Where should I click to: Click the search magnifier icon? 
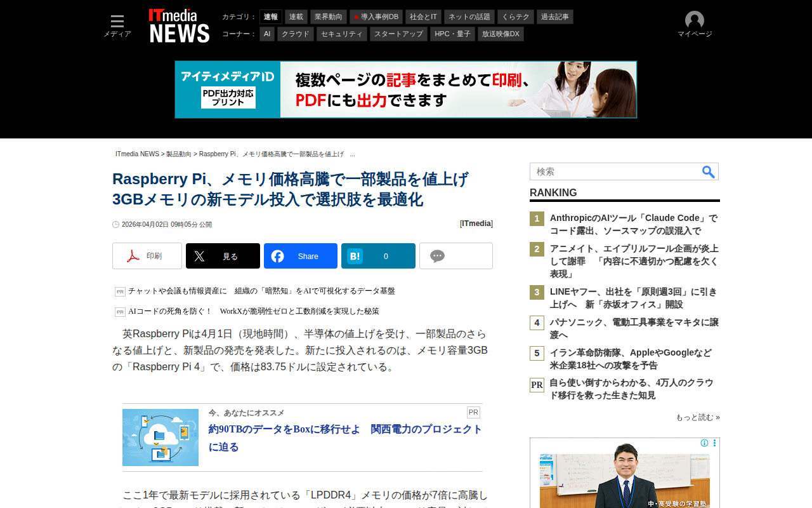point(708,171)
